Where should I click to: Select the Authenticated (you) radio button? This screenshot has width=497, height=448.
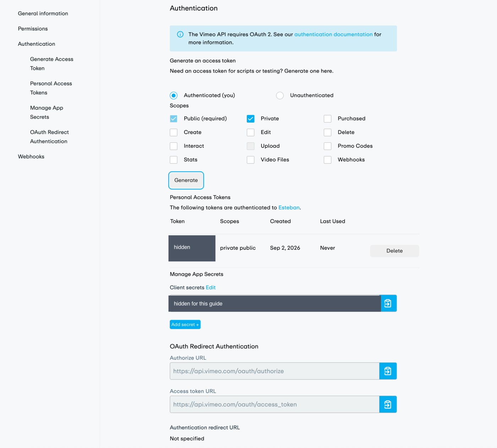tap(174, 96)
